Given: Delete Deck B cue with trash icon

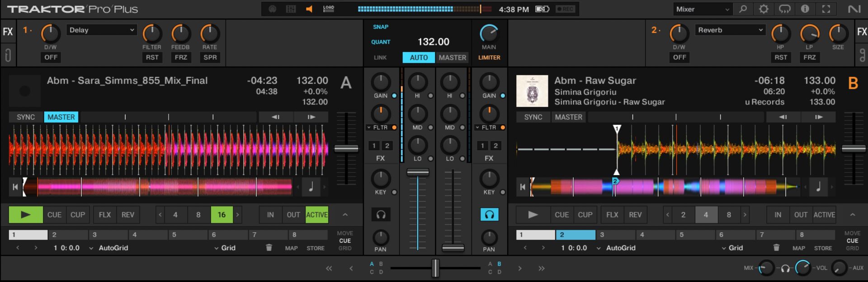Looking at the screenshot, I should point(776,248).
